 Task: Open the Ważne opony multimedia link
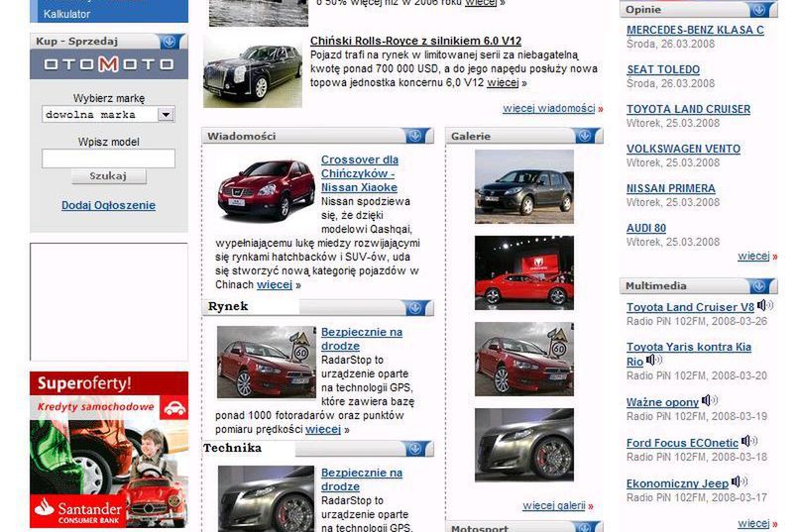click(x=662, y=402)
